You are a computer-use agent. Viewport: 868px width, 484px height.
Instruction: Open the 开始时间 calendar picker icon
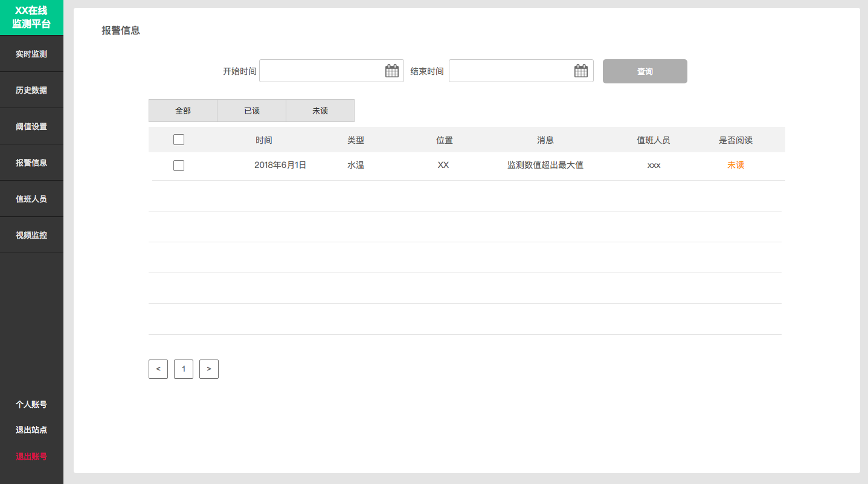392,71
